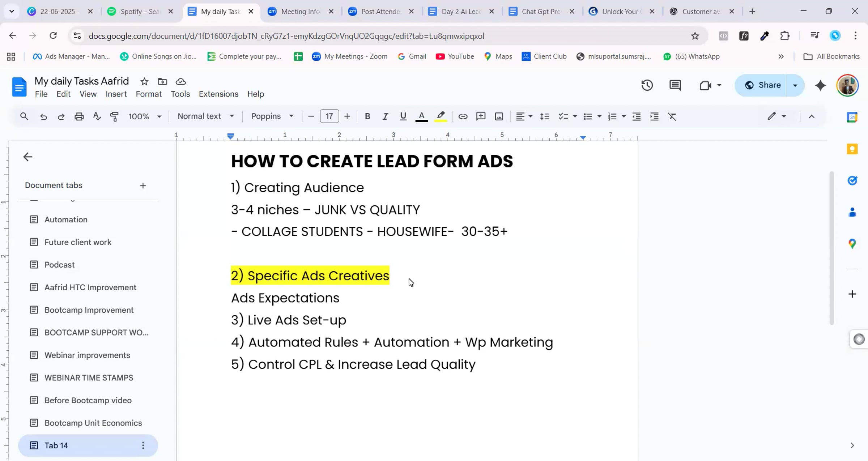Open the Webinar improvements document tab
The width and height of the screenshot is (868, 461).
88,355
